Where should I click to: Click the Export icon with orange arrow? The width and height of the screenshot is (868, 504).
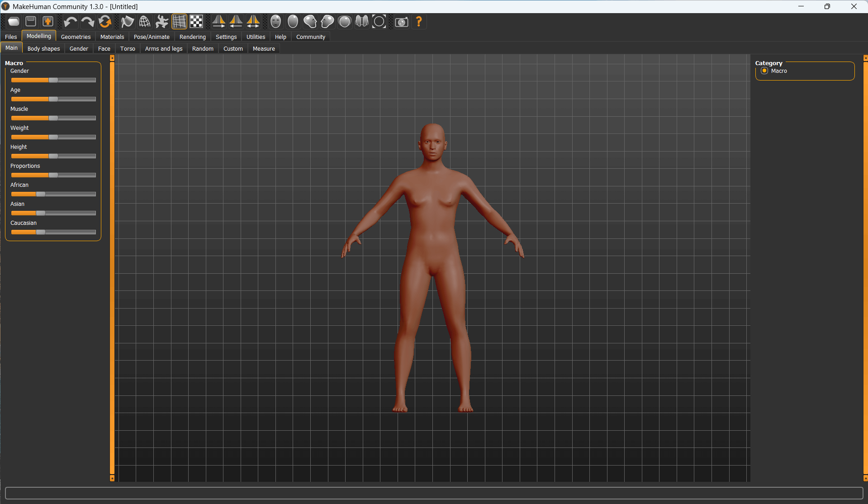48,22
